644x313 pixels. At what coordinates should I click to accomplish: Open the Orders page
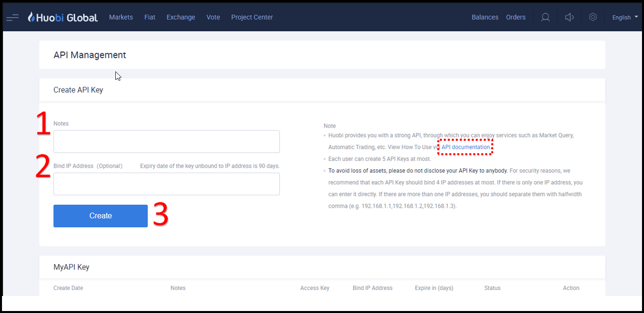[516, 17]
